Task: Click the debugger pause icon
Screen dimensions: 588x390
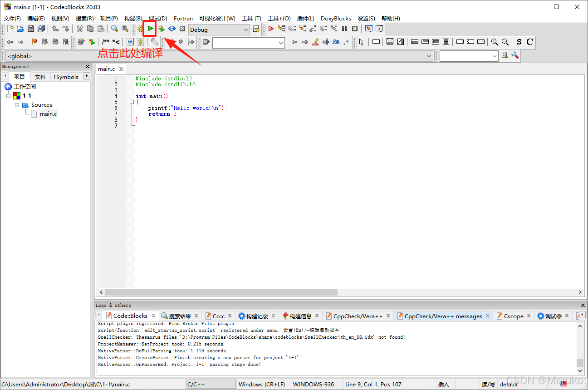Action: point(344,28)
